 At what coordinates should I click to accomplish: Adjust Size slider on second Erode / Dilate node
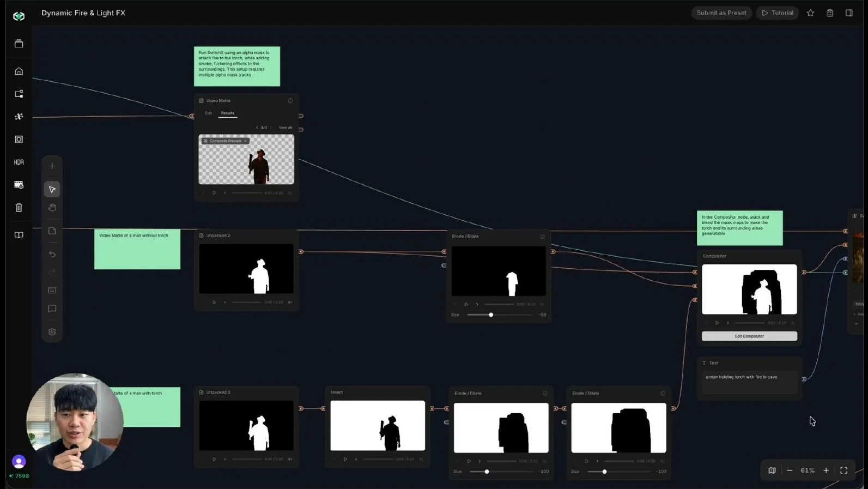pos(487,472)
